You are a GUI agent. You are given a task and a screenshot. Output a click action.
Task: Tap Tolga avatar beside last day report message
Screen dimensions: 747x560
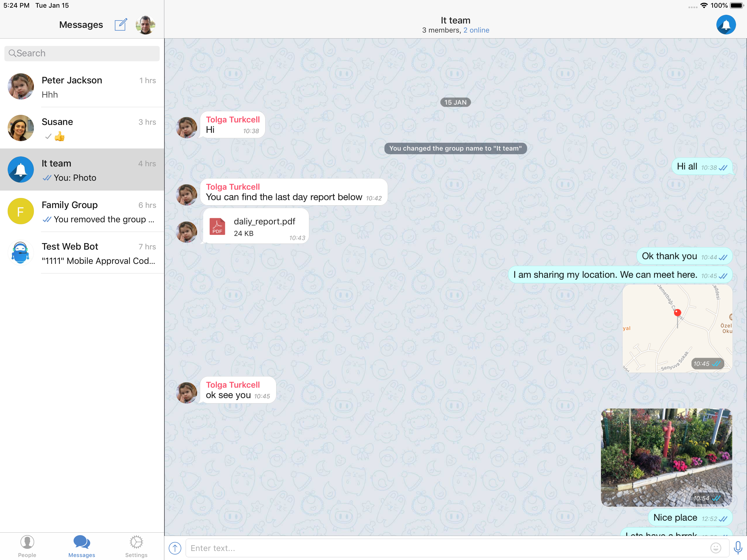pyautogui.click(x=186, y=195)
